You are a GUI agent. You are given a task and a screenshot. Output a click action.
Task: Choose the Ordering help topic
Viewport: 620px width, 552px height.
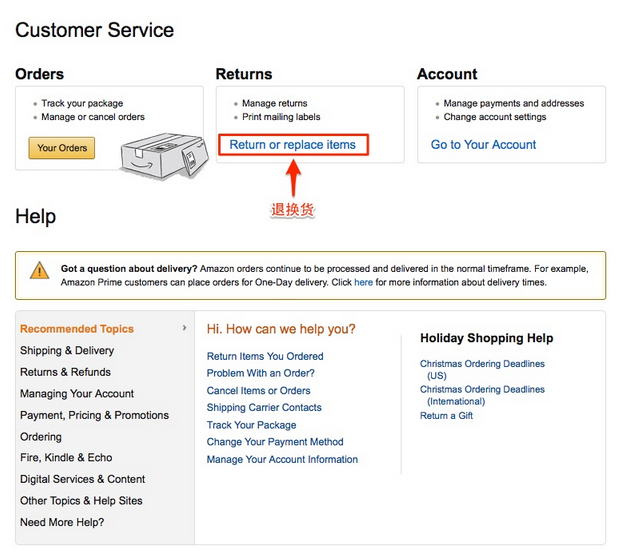coord(41,437)
